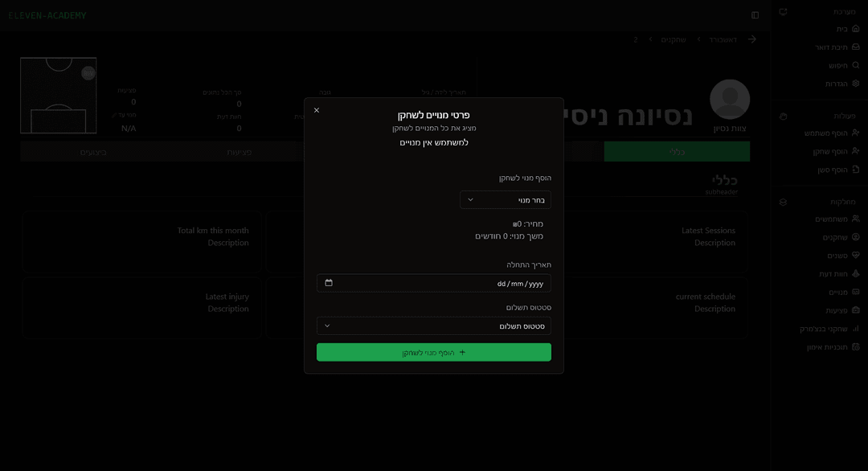Expand the סטטוס תשלום payment status dropdown
This screenshot has height=471, width=868.
[434, 326]
